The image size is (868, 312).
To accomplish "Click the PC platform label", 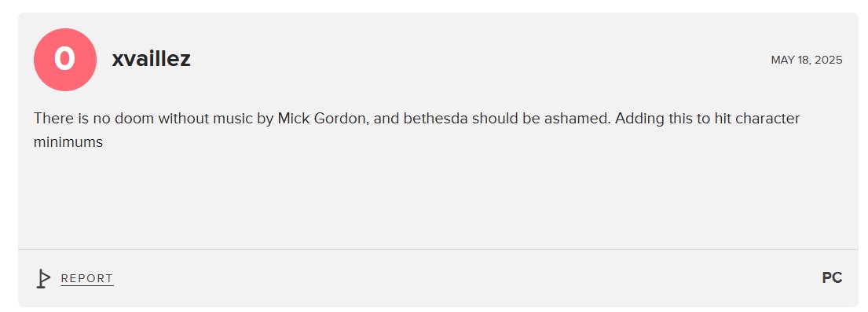I will pyautogui.click(x=832, y=277).
